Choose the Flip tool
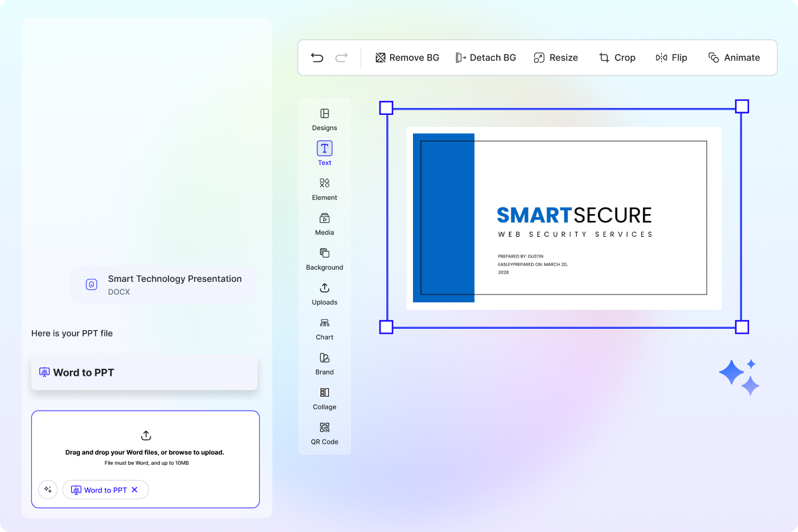 [672, 58]
